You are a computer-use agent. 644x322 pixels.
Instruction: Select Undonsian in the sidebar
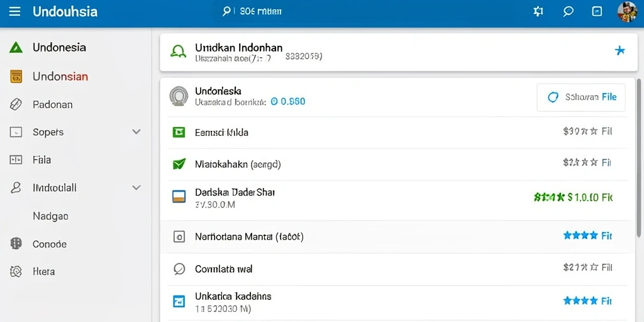click(60, 76)
